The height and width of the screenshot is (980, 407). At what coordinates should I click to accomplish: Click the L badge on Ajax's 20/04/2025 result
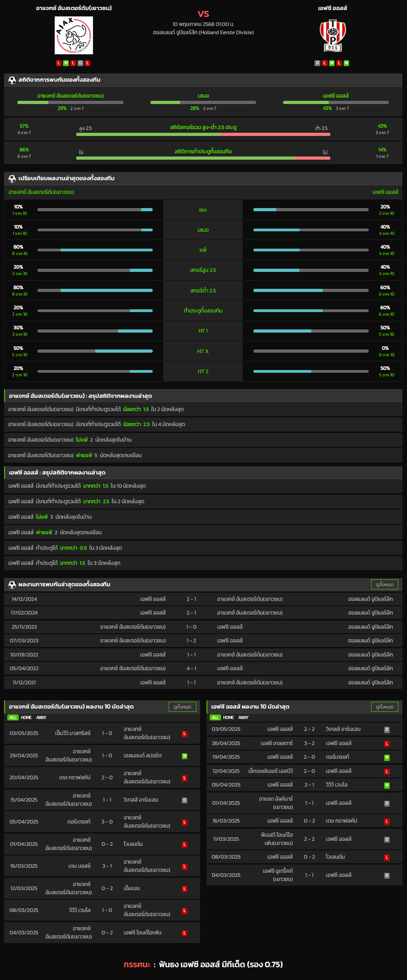[185, 778]
